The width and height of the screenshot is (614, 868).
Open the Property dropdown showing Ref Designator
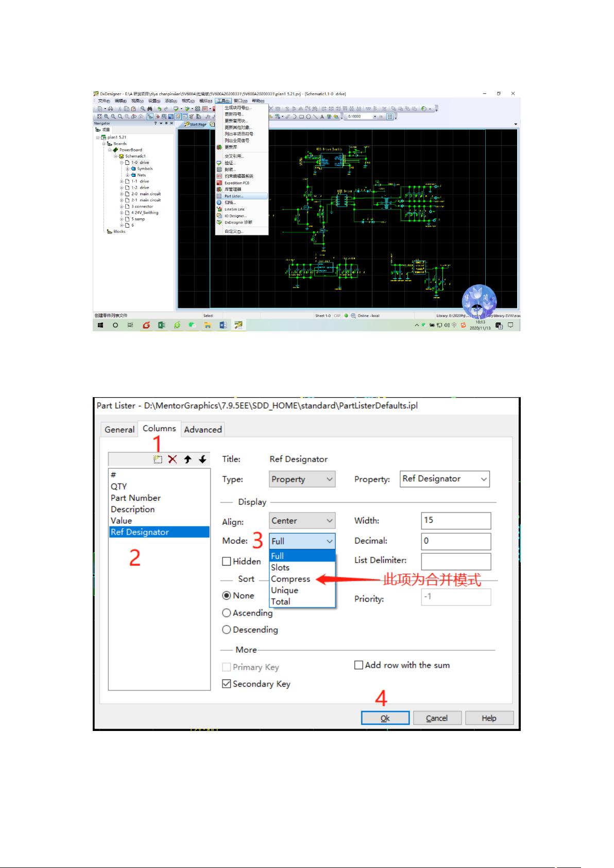(445, 479)
